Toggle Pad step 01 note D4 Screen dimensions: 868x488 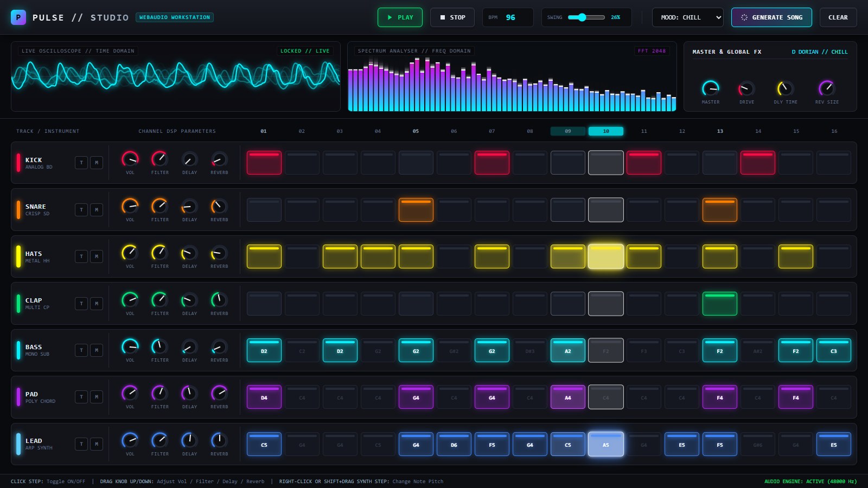pos(264,397)
